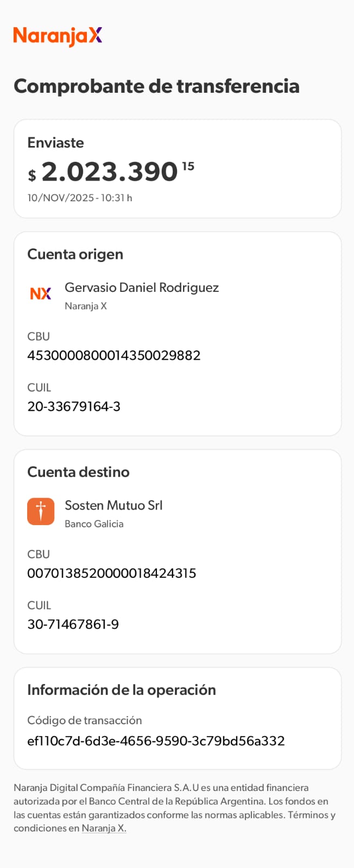Tap the Información de la operación heading
The width and height of the screenshot is (354, 868).
pyautogui.click(x=122, y=690)
